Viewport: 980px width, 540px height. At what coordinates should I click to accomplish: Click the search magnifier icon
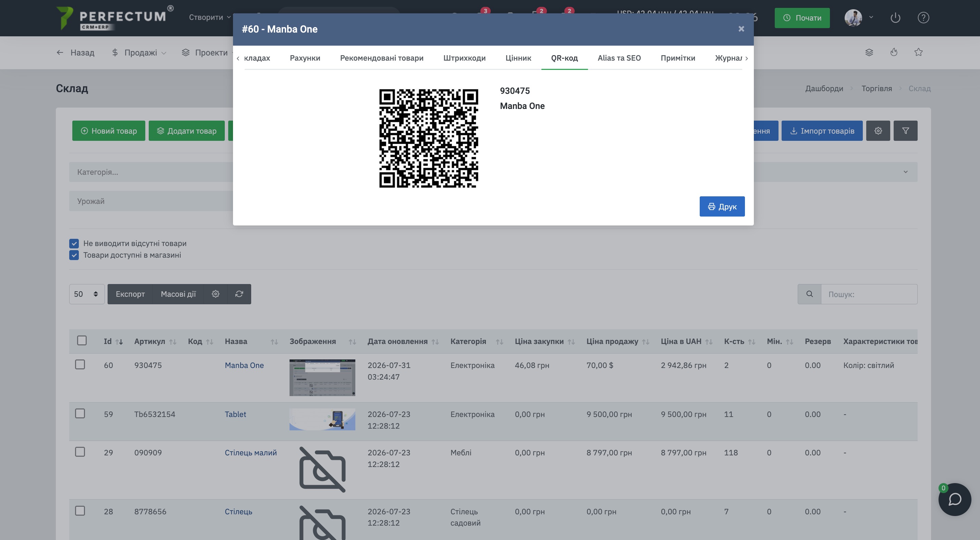coord(810,294)
